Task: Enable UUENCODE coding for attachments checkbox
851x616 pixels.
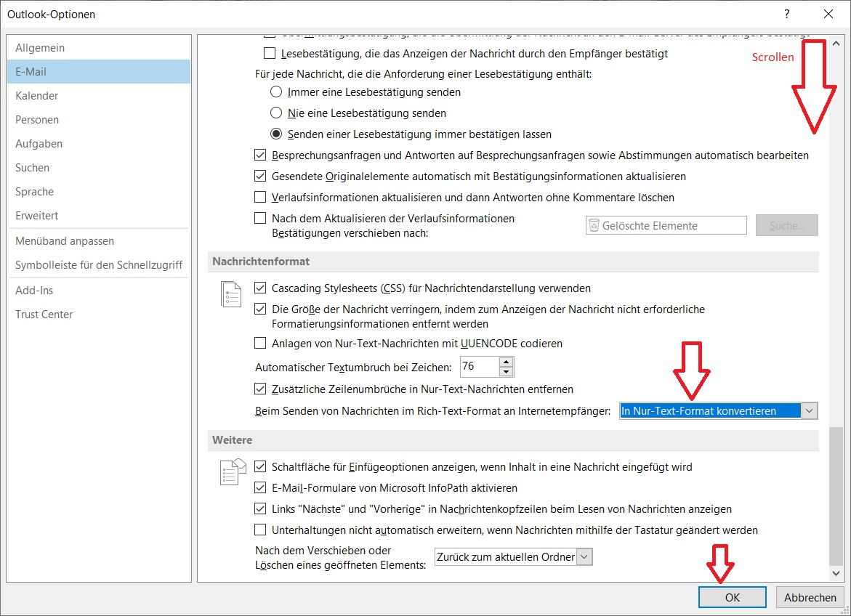Action: pyautogui.click(x=260, y=343)
